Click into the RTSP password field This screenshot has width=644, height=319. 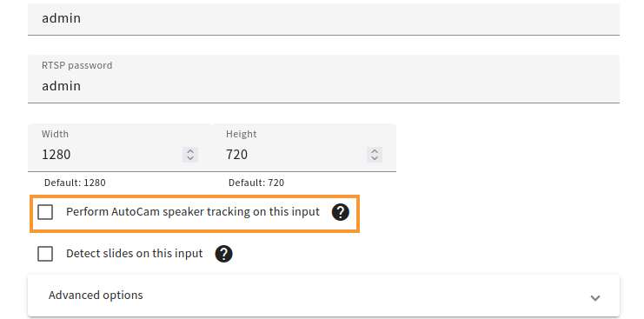323,79
